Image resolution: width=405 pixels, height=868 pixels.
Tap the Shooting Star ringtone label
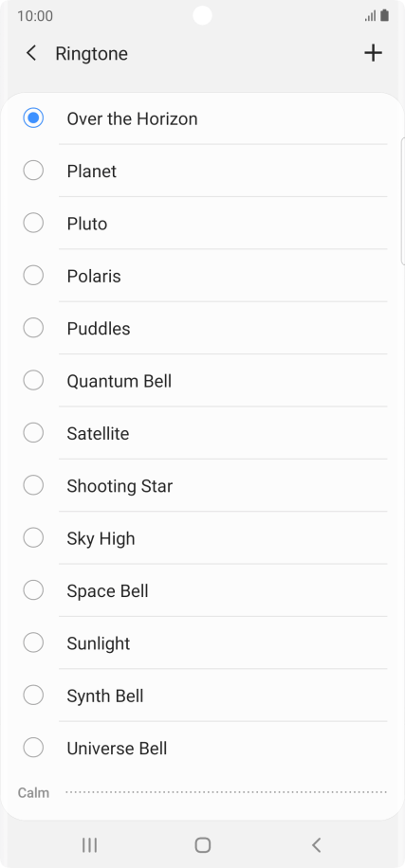[x=120, y=486]
